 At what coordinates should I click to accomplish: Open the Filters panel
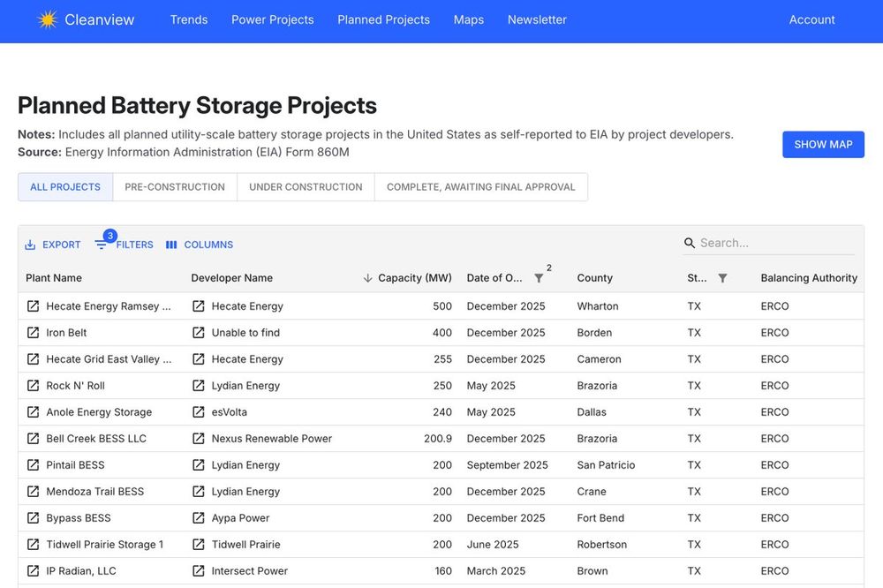point(124,245)
